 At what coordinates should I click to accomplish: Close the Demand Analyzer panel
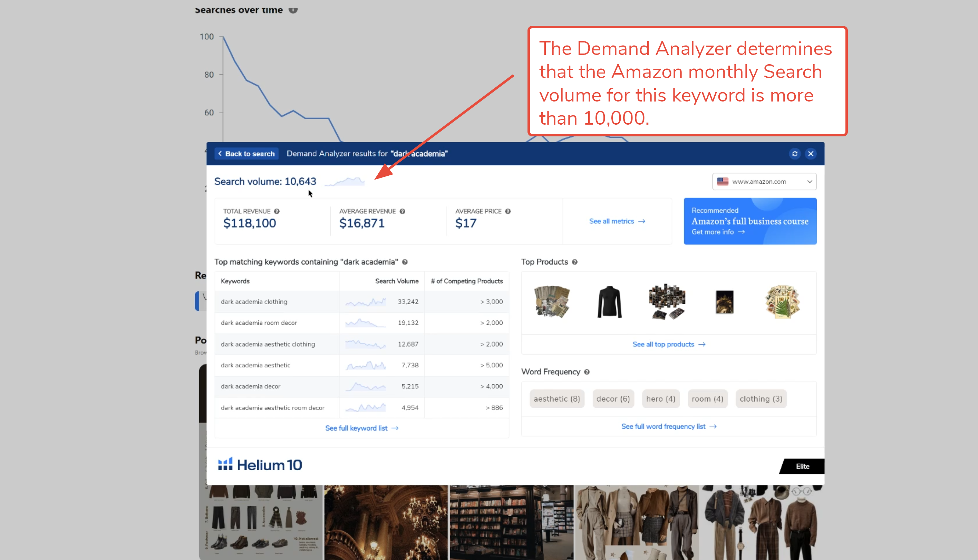coord(811,154)
